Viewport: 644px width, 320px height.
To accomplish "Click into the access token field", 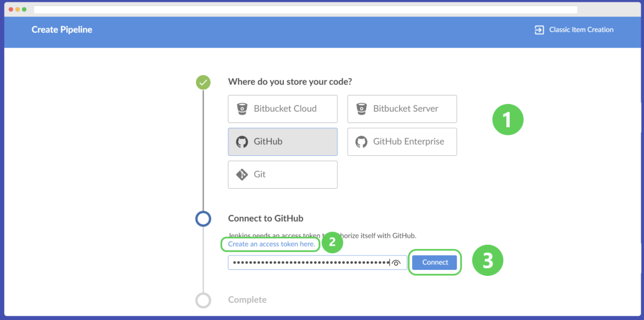I will point(308,263).
